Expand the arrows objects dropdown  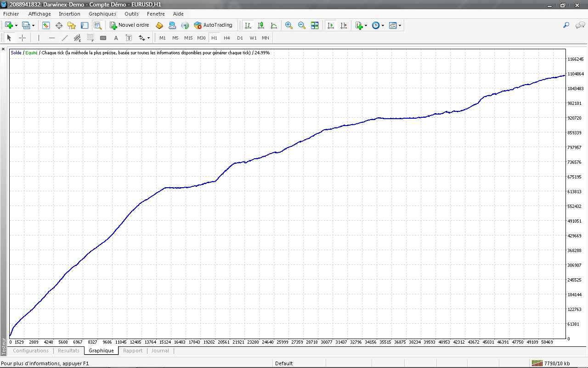pyautogui.click(x=148, y=38)
